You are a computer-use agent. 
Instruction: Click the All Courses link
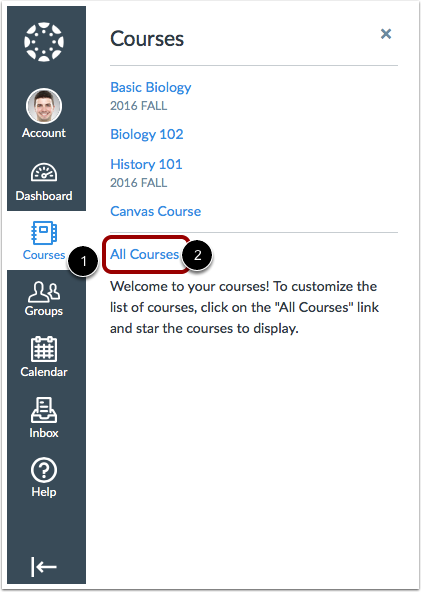145,254
